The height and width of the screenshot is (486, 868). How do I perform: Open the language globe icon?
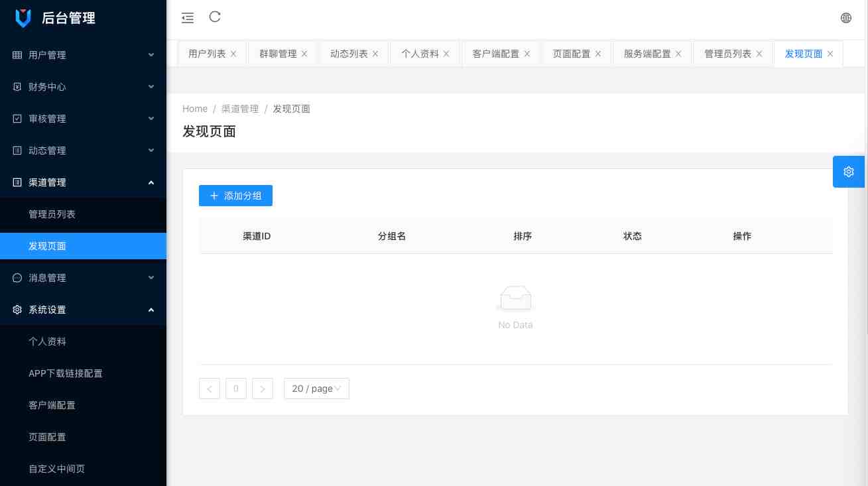pyautogui.click(x=846, y=18)
